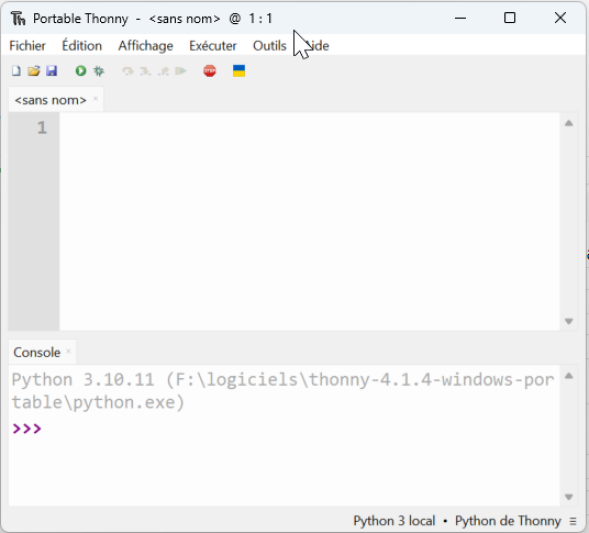Open a file with the folder icon
The image size is (589, 533).
pos(34,71)
